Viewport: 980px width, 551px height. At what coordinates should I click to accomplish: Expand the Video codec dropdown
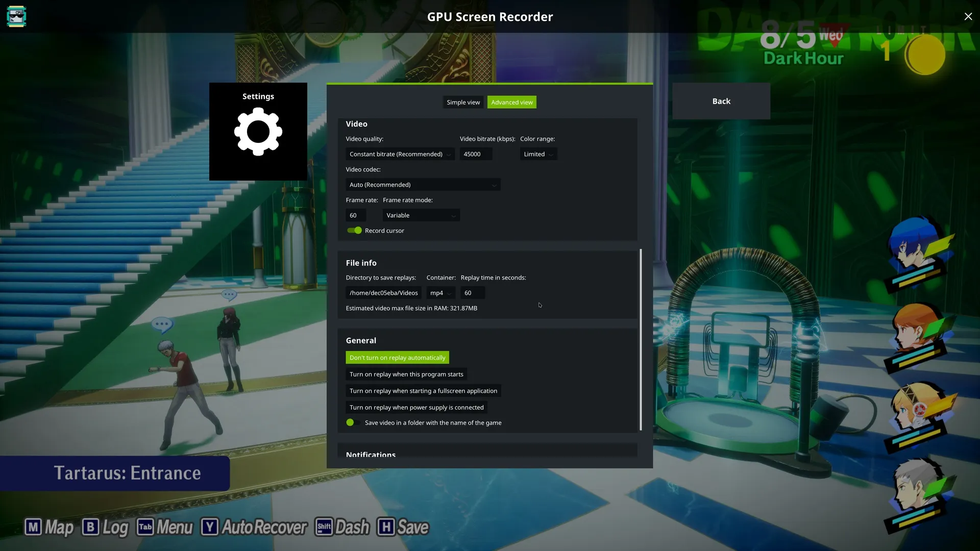[x=423, y=185]
